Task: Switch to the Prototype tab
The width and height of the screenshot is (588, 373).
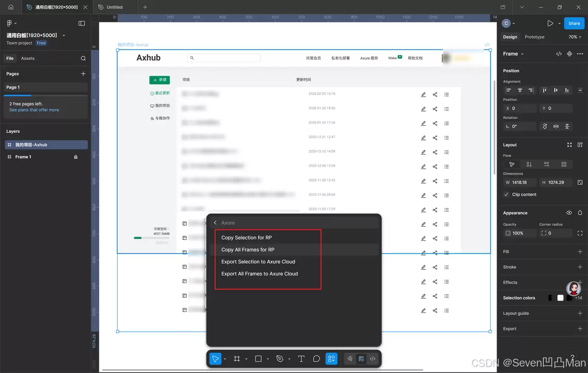Action: (534, 37)
